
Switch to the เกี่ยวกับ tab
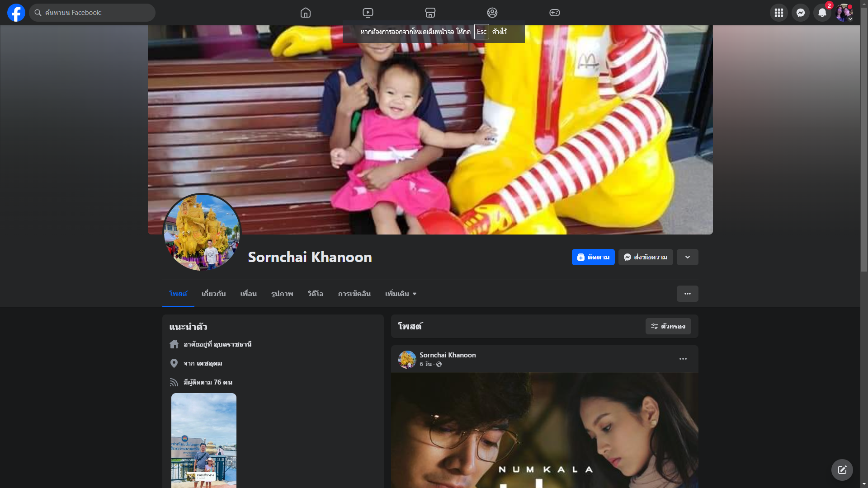pos(213,294)
